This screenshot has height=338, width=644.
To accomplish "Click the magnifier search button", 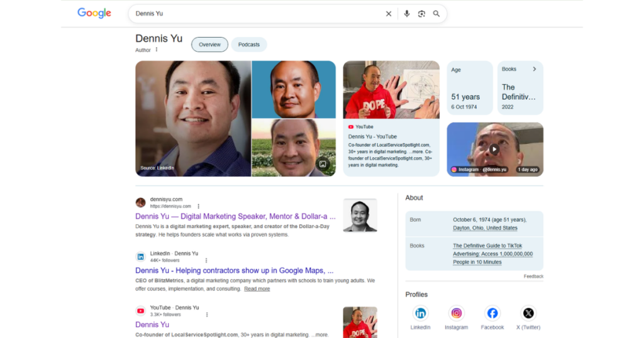I will (x=436, y=14).
